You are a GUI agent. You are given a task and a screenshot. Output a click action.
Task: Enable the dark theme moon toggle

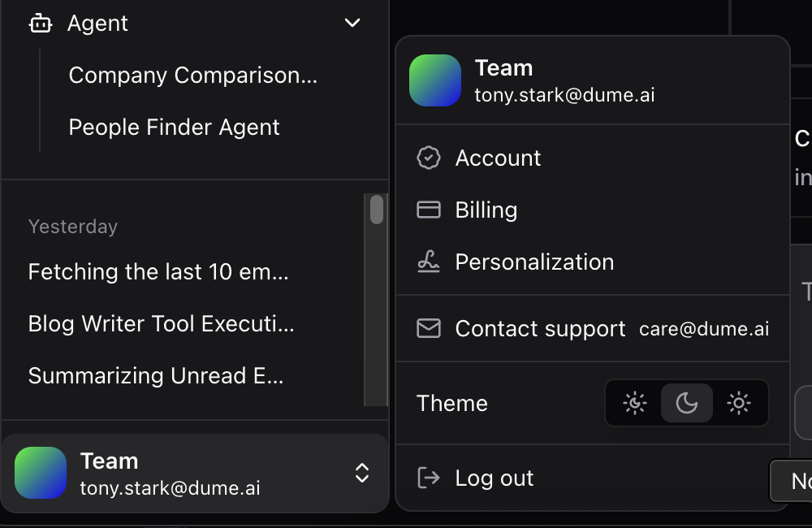click(x=686, y=403)
